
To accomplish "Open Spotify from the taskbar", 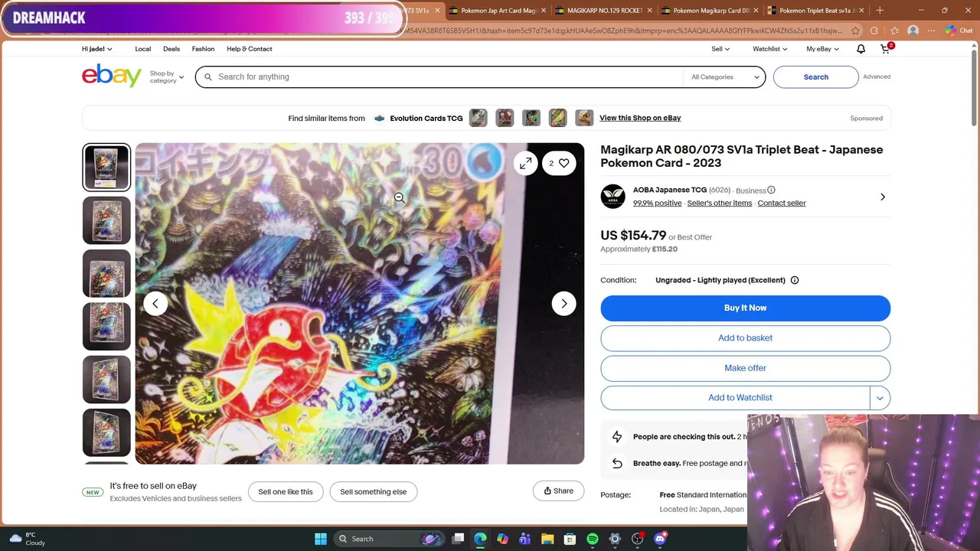I will 592,539.
